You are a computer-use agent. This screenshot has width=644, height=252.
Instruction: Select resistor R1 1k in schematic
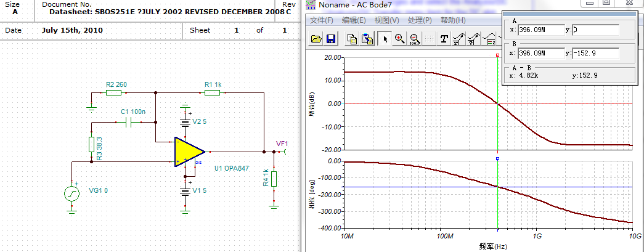212,93
